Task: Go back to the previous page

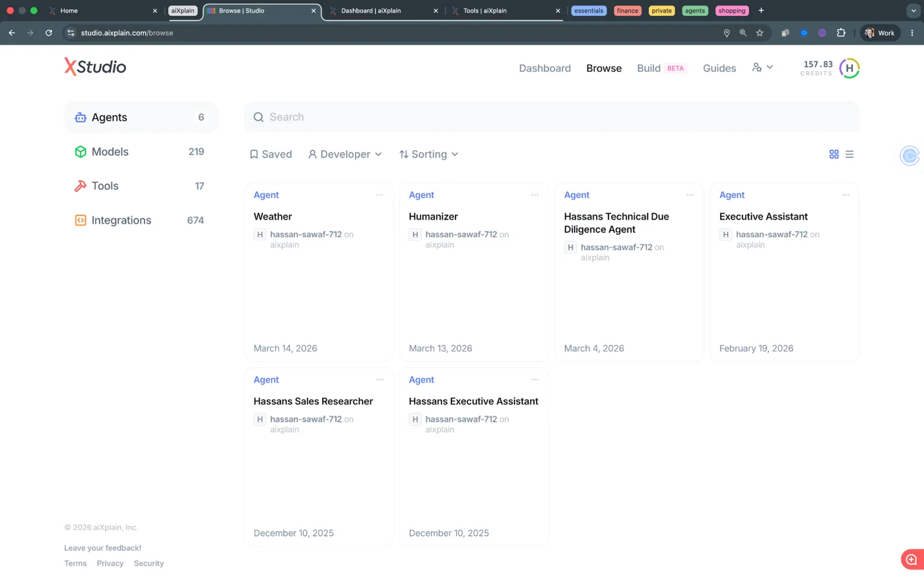Action: (x=12, y=33)
